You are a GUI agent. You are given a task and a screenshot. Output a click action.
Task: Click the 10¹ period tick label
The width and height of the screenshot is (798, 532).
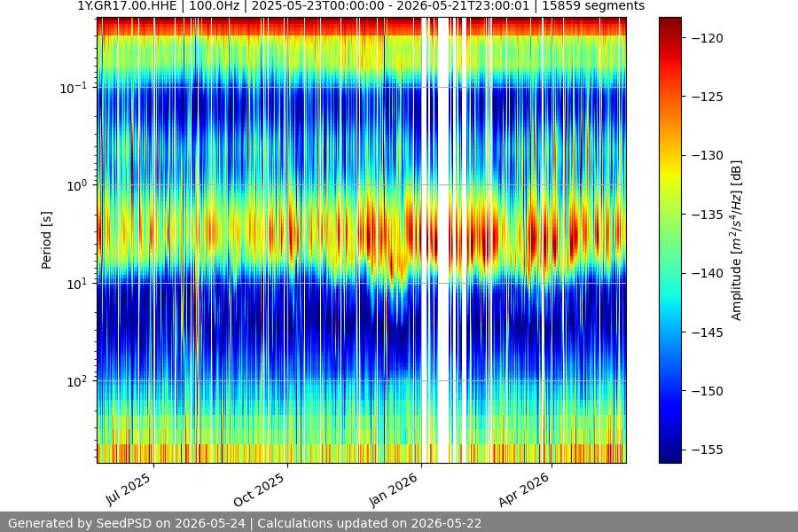tap(77, 284)
